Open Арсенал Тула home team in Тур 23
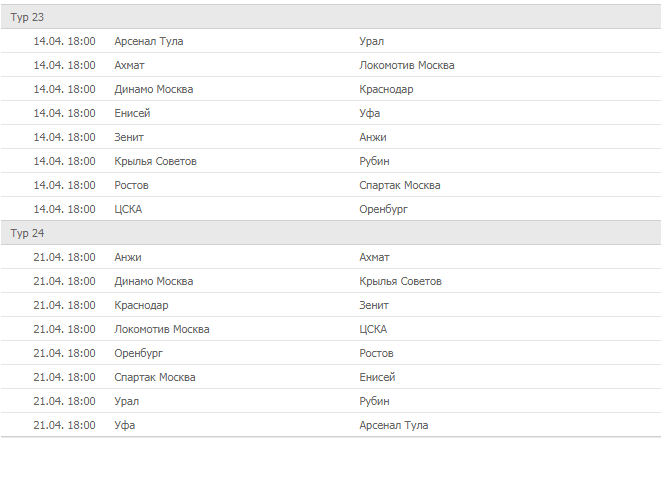This screenshot has height=480, width=663. coord(149,41)
